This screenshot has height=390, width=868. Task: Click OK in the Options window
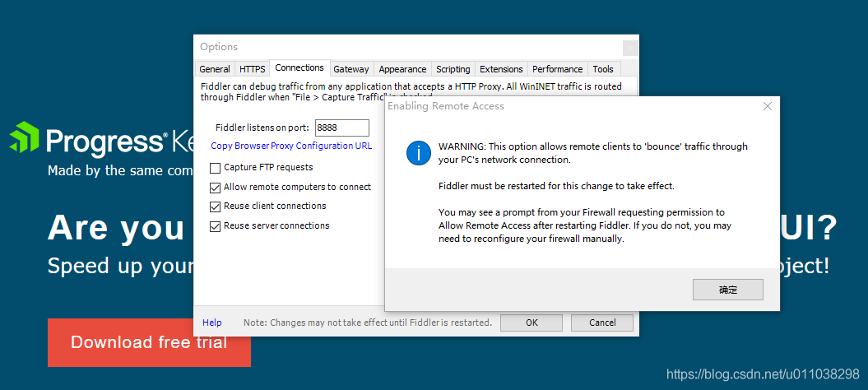pos(531,323)
